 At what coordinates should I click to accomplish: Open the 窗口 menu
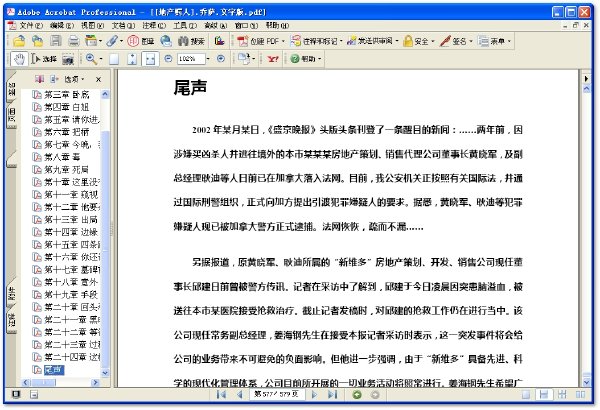[x=246, y=25]
